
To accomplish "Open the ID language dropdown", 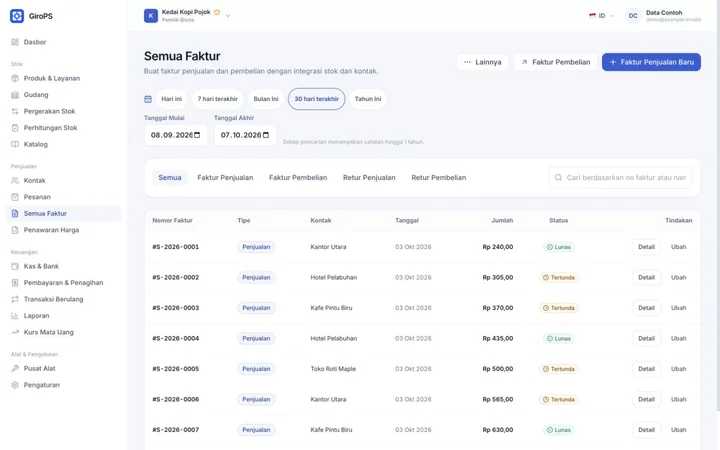I will point(602,16).
